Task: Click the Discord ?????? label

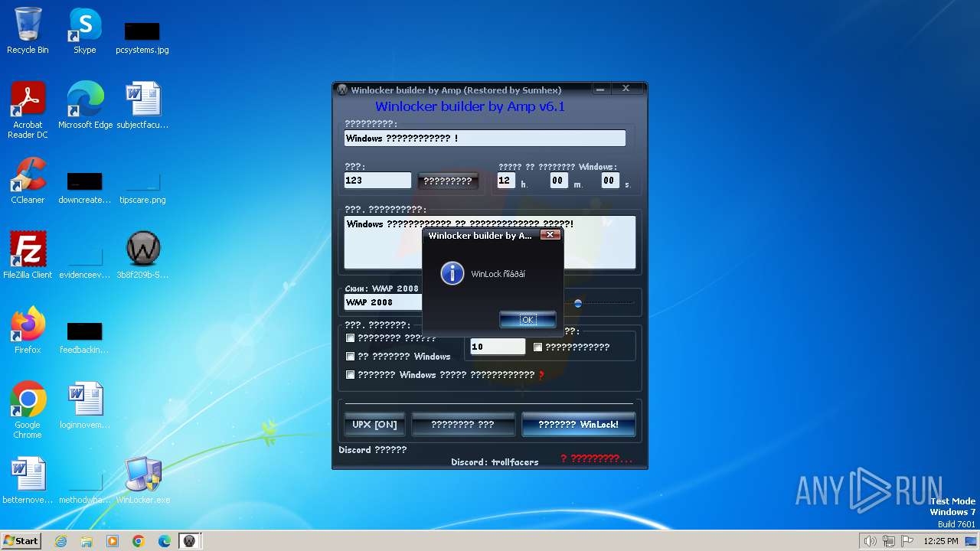Action: (x=373, y=450)
